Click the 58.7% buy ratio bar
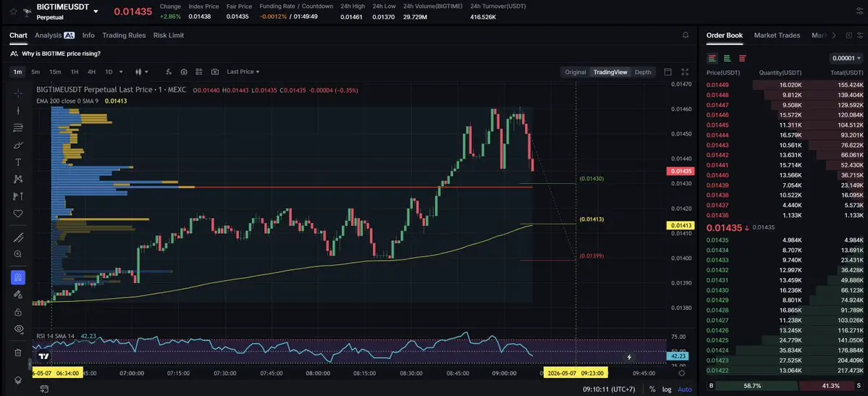This screenshot has height=396, width=868. pos(755,385)
